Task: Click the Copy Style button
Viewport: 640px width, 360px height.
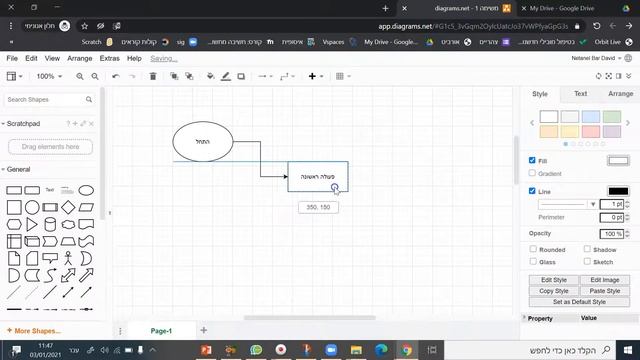Action: tap(553, 291)
